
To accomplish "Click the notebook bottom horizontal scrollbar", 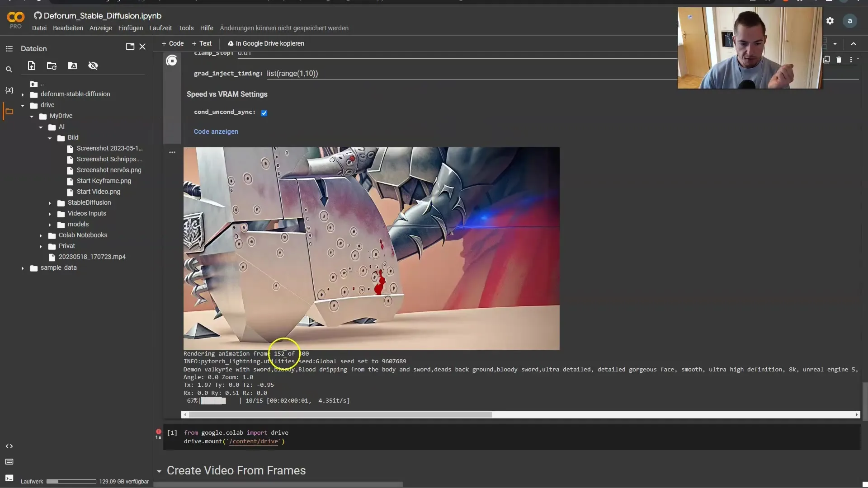I will point(278,484).
